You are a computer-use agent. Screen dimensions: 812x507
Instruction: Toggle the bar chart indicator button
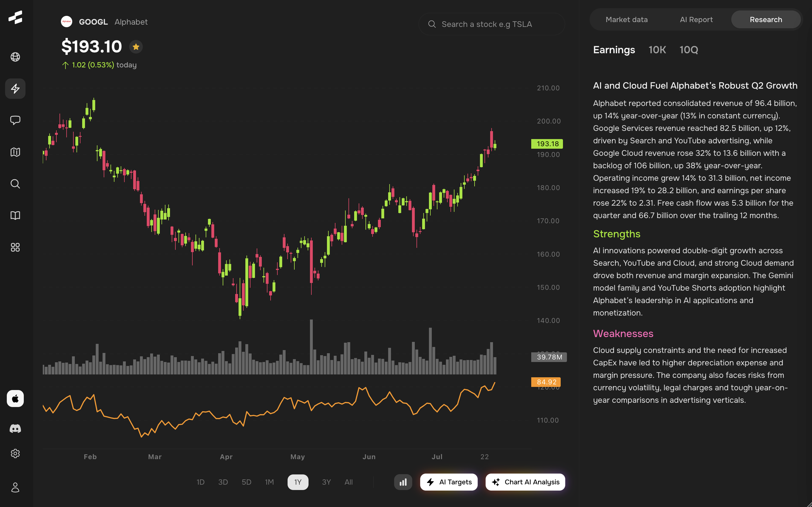(403, 482)
